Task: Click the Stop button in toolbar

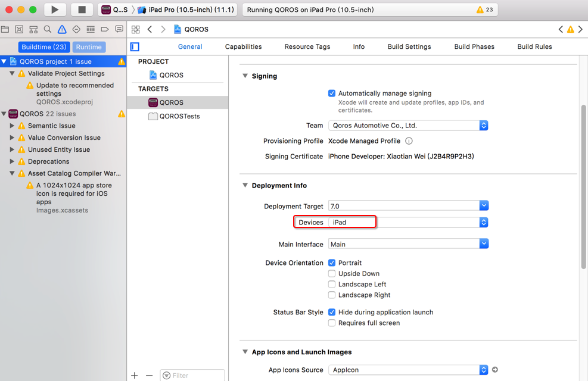Action: click(82, 10)
